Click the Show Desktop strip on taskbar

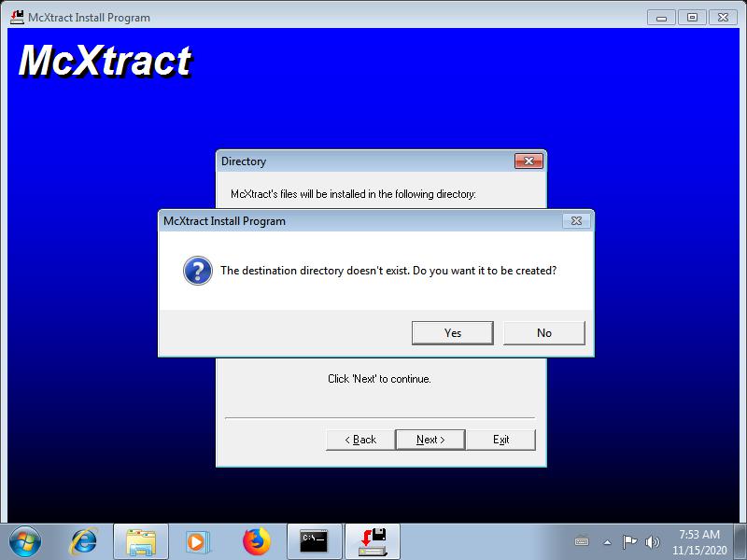[741, 542]
